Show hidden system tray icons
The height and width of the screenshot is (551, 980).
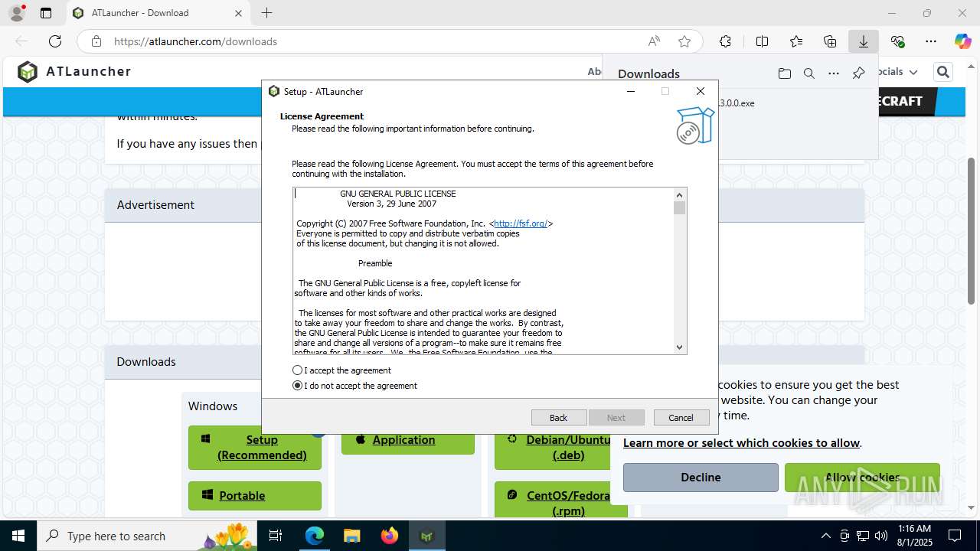click(x=825, y=536)
